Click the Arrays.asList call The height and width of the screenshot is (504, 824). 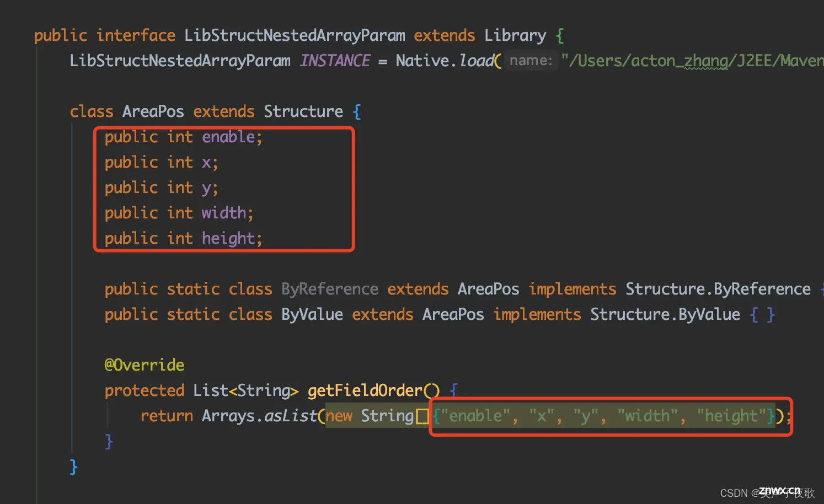click(259, 416)
